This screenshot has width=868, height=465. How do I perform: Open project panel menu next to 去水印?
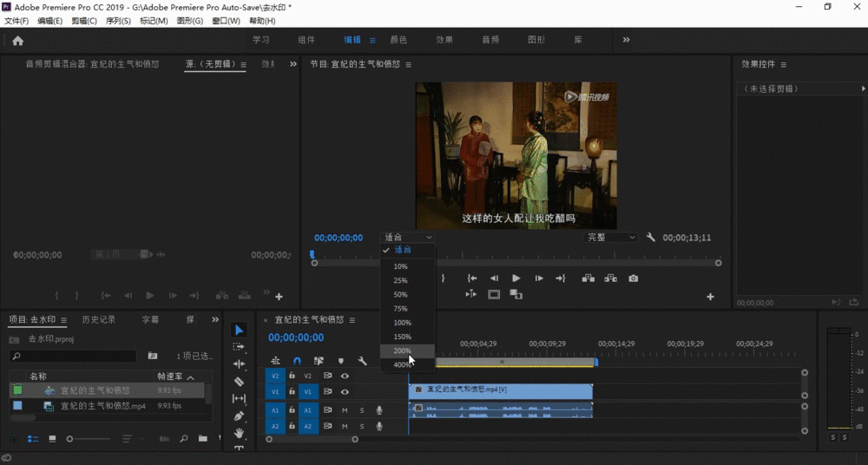coord(63,320)
